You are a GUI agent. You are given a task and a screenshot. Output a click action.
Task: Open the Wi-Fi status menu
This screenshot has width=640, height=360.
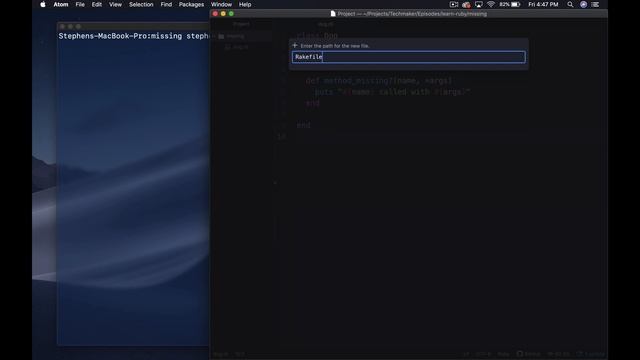click(x=491, y=4)
